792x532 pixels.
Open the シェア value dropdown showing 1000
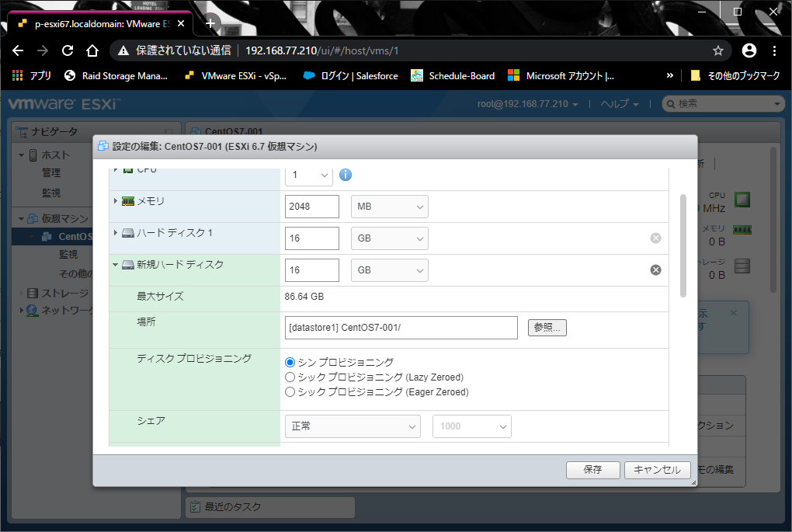(472, 426)
